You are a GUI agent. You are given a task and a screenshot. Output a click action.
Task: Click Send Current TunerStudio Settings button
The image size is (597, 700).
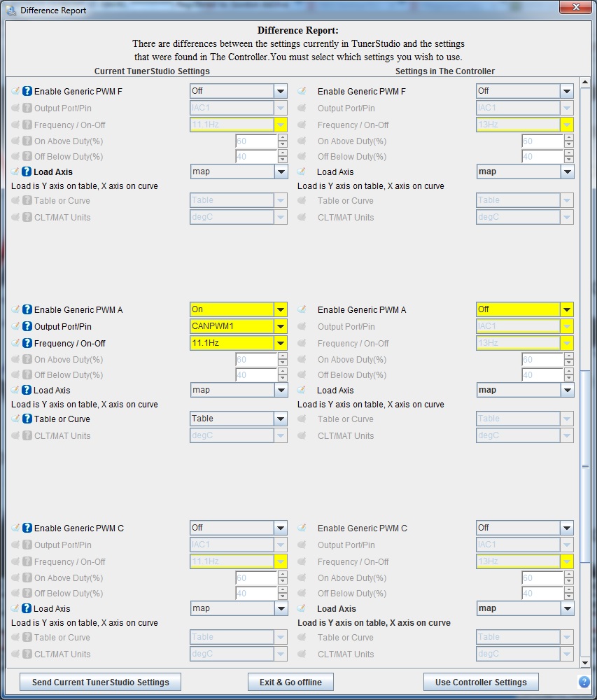tap(100, 682)
